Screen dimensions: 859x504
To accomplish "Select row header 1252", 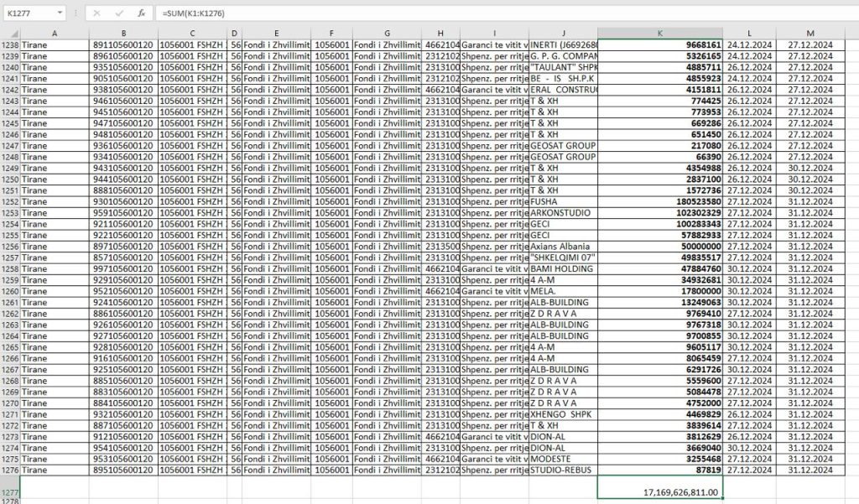I will (10, 201).
